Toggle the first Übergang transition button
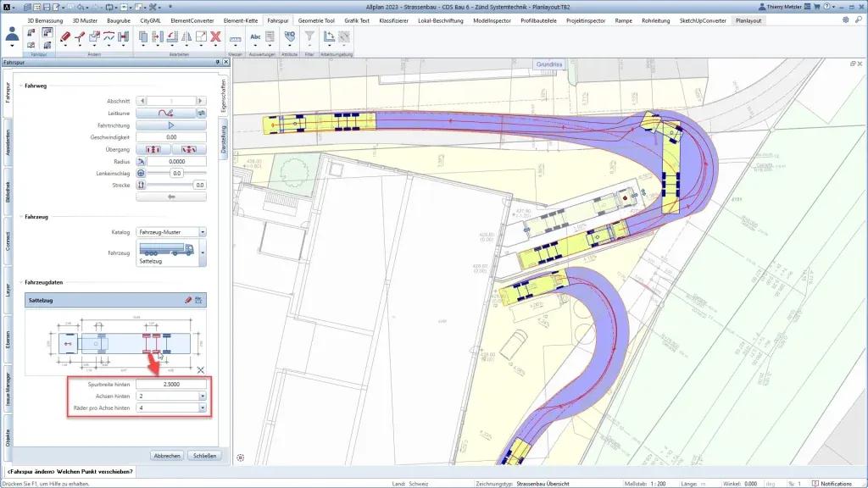 (153, 148)
